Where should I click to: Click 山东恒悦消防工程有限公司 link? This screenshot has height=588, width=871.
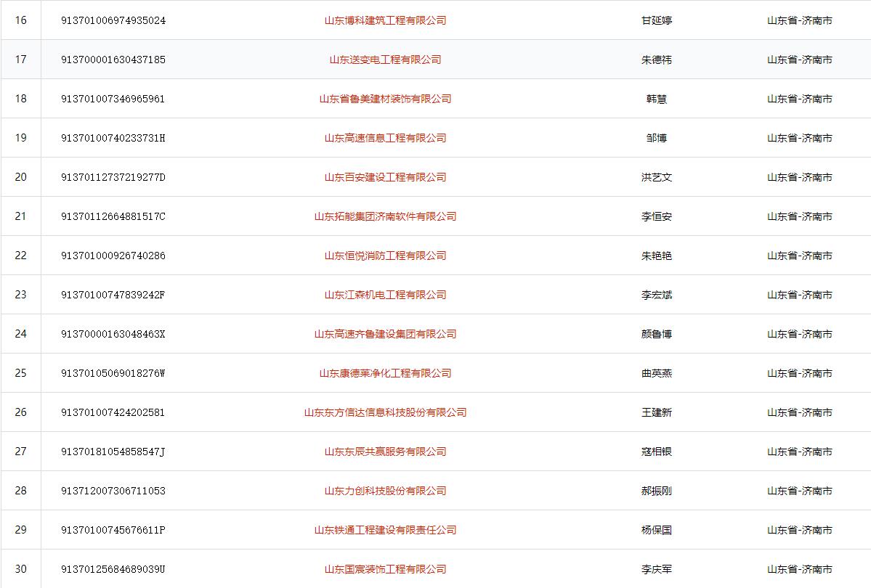pyautogui.click(x=385, y=256)
